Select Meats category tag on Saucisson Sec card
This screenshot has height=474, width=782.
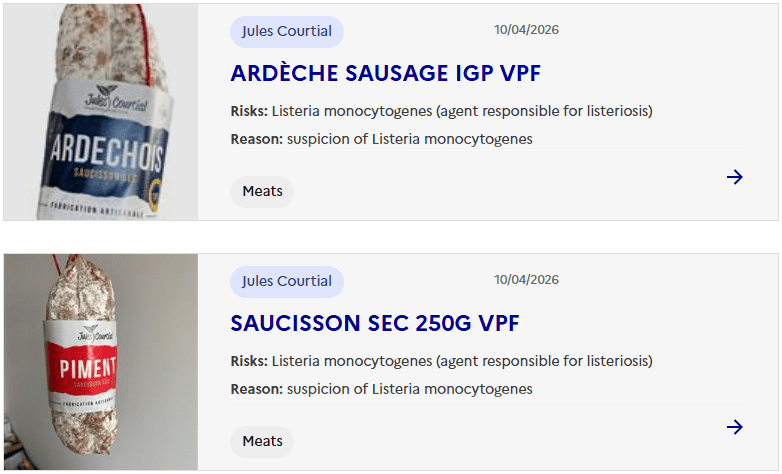coord(262,441)
